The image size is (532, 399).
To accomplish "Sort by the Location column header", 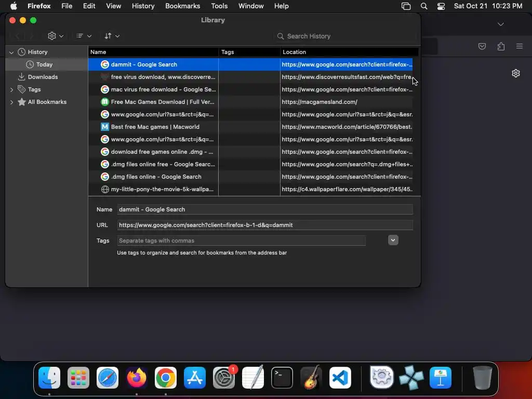I will click(x=349, y=52).
